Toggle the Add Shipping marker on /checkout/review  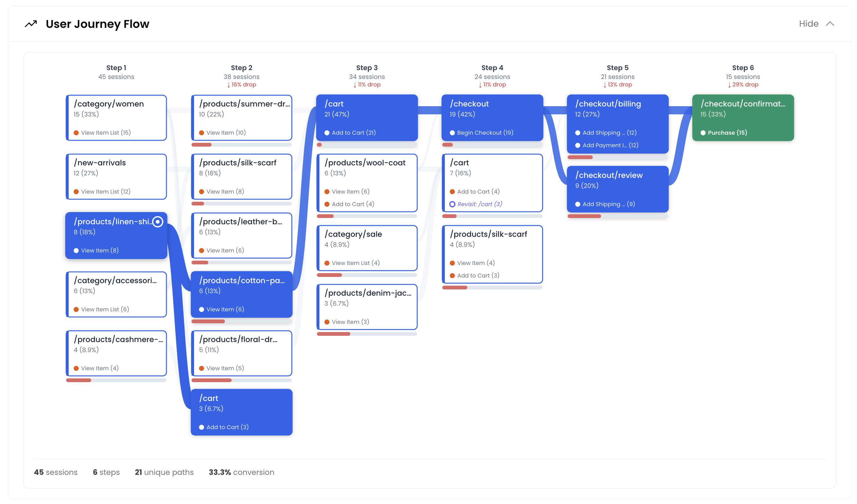(x=578, y=204)
